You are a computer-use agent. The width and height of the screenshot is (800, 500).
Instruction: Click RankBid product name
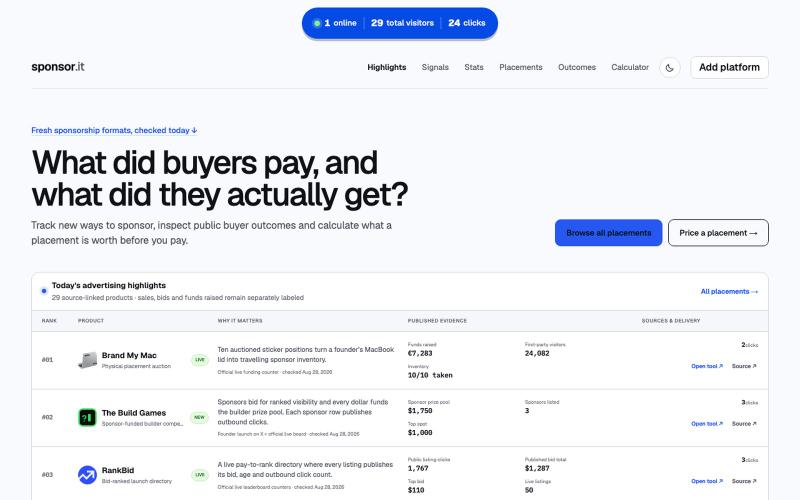[x=118, y=470]
